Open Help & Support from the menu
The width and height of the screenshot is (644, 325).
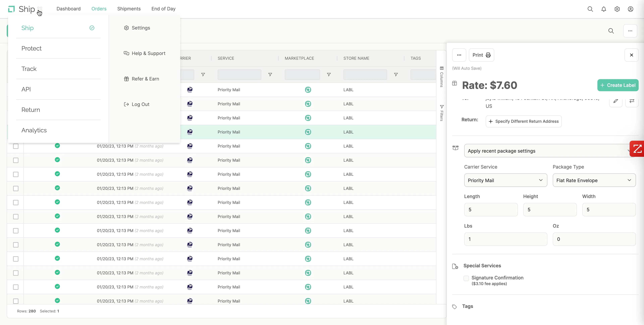coord(145,53)
